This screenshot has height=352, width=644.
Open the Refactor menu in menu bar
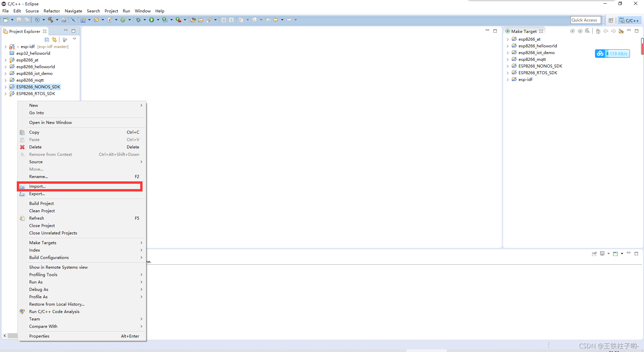(x=52, y=11)
